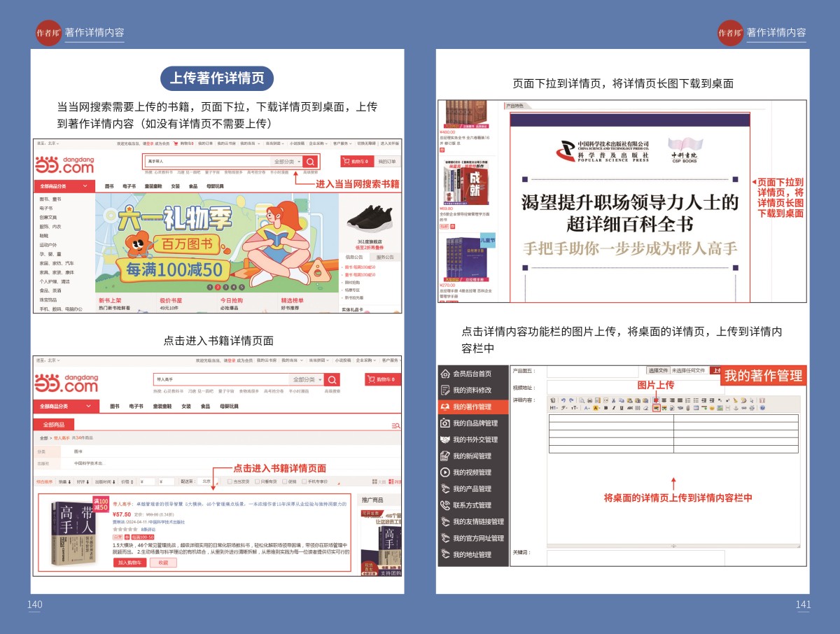Viewport: 840px width, 634px height.
Task: Click the magnifier search button in top Dangdang screenshot
Action: coord(310,162)
